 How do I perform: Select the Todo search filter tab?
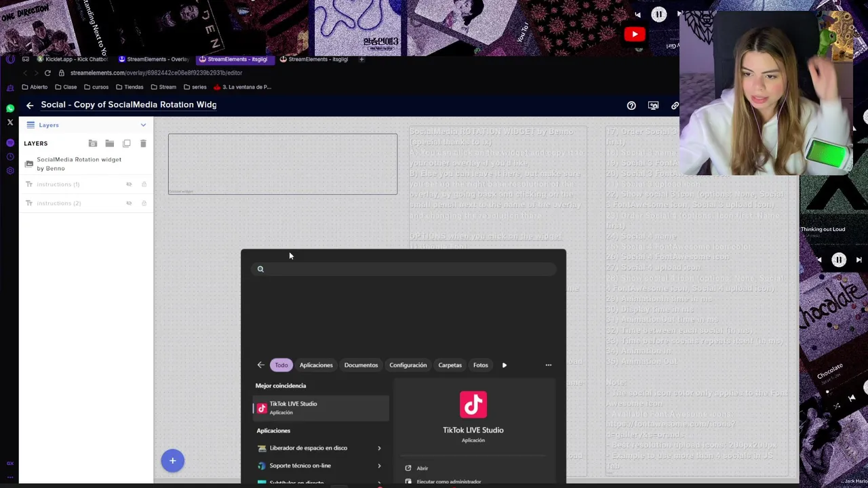pos(281,365)
